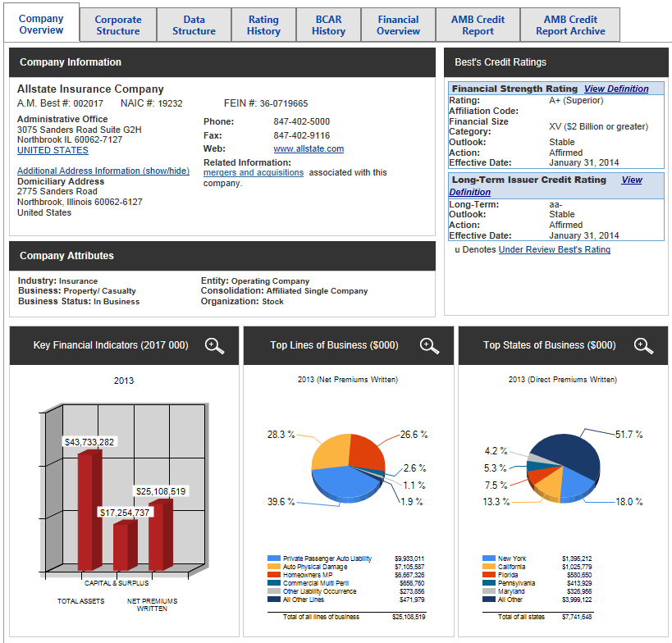The height and width of the screenshot is (643, 672).
Task: Click Florida legend swatch
Action: pyautogui.click(x=489, y=574)
